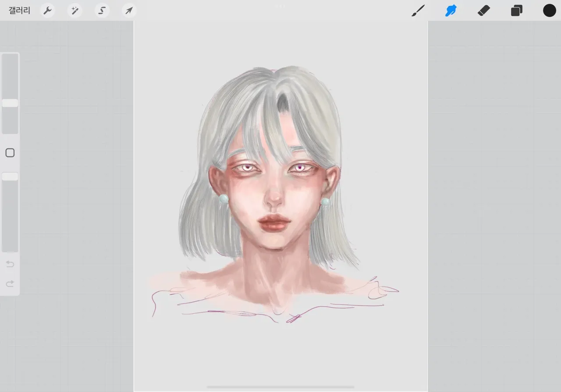Open the Gallery (갤러리) view
Image resolution: width=561 pixels, height=392 pixels.
point(19,11)
